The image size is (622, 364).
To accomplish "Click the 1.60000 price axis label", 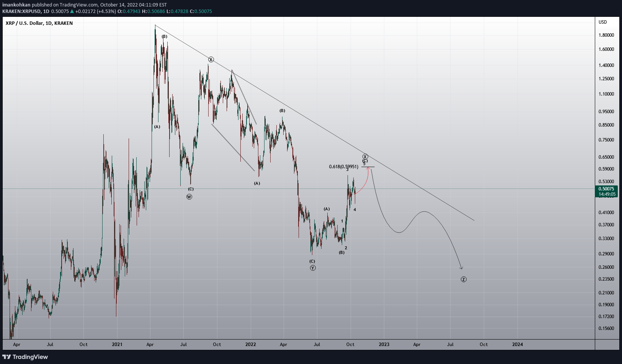I will 606,49.
